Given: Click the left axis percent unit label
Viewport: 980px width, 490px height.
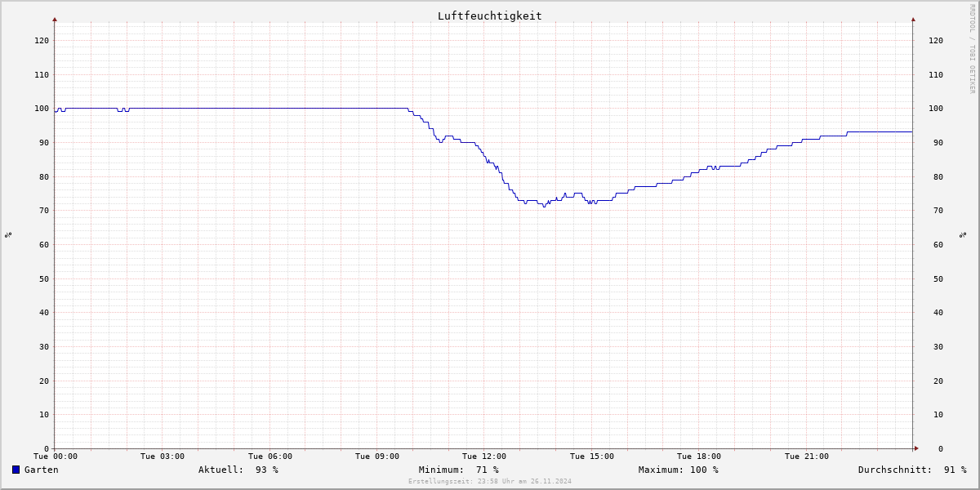Looking at the screenshot, I should [x=8, y=234].
